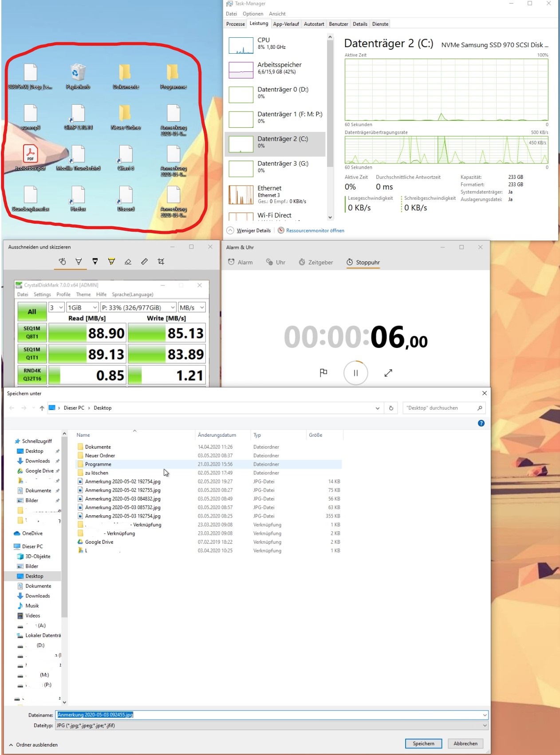Refresh the Desktop folder view in save dialog
Screen dimensions: 560x755
click(x=391, y=408)
